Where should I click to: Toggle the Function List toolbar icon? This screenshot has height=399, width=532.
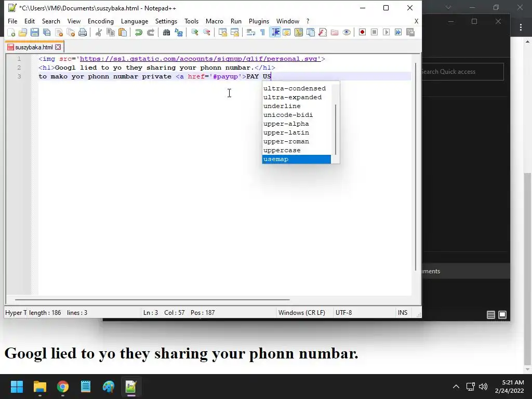coord(323,32)
